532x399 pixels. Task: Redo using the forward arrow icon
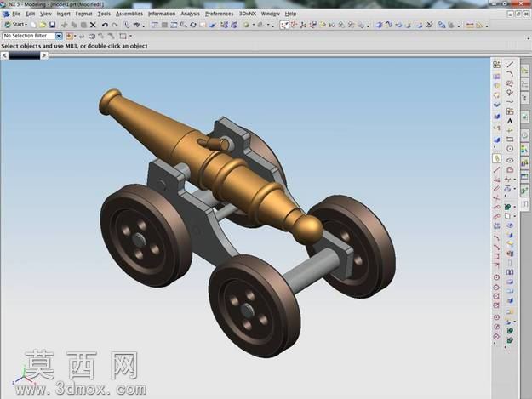[115, 25]
